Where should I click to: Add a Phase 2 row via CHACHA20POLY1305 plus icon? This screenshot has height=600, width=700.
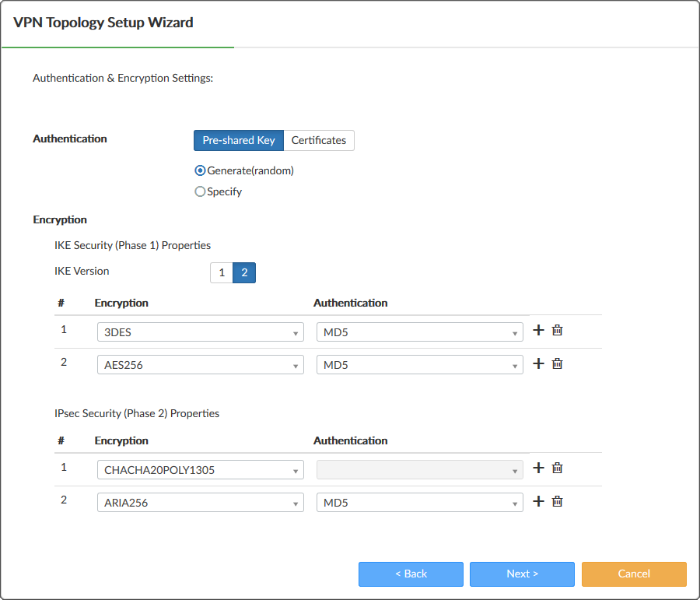pyautogui.click(x=538, y=468)
